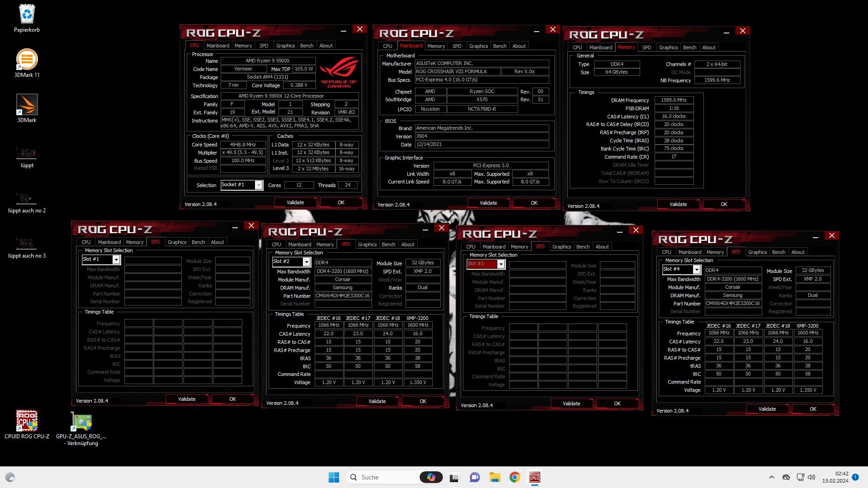Screen dimensions: 868x488
Task: Switch to Bench tab in CPU window
Action: (307, 46)
